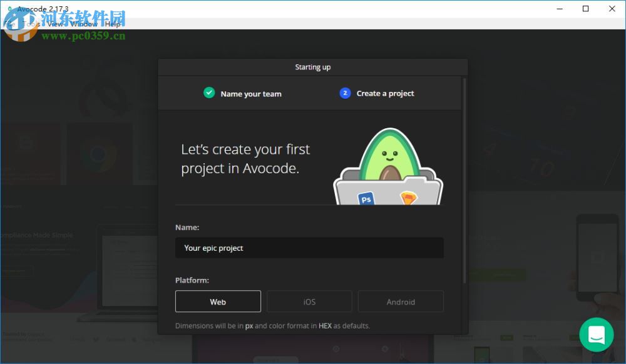
Task: Open the View menu
Action: coord(56,24)
